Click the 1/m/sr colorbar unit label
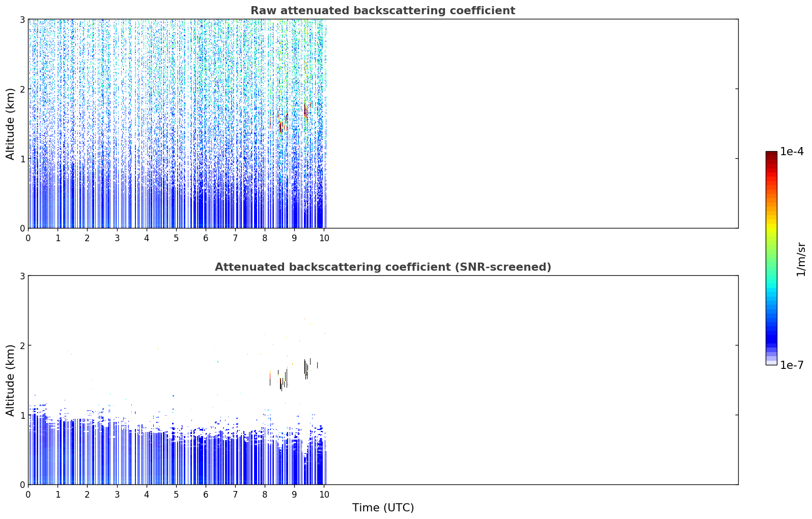The image size is (812, 519). 801,259
